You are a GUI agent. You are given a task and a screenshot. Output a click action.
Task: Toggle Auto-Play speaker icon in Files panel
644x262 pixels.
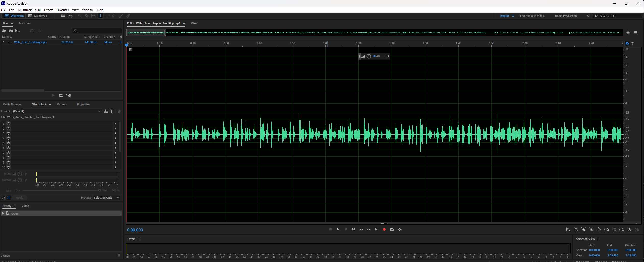(69, 95)
